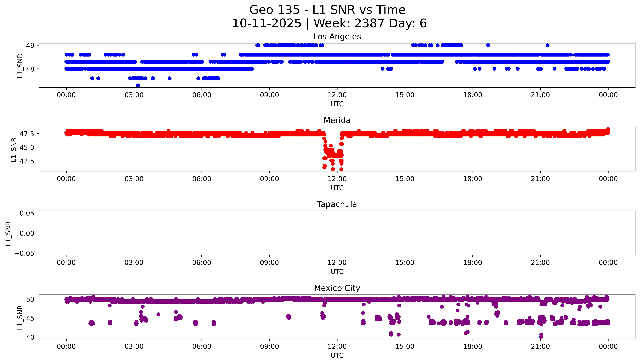Click the Merida subplot title
Image resolution: width=640 pixels, height=364 pixels.
pyautogui.click(x=337, y=120)
